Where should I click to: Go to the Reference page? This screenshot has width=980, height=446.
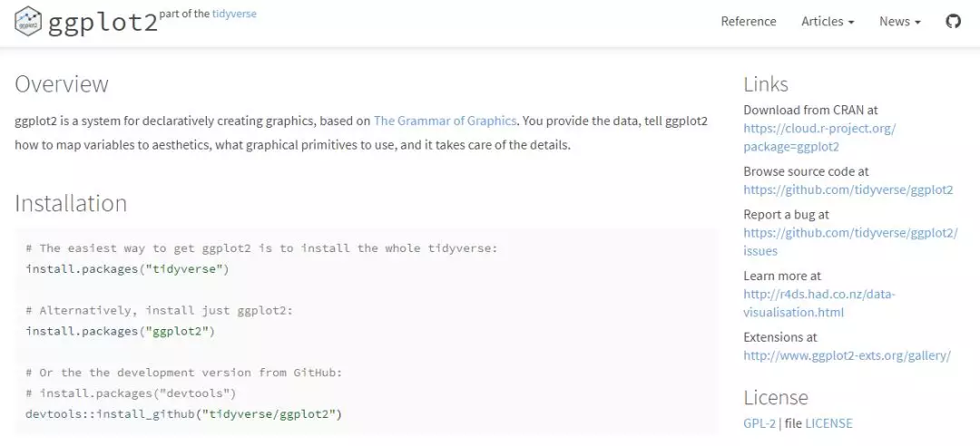coord(748,21)
